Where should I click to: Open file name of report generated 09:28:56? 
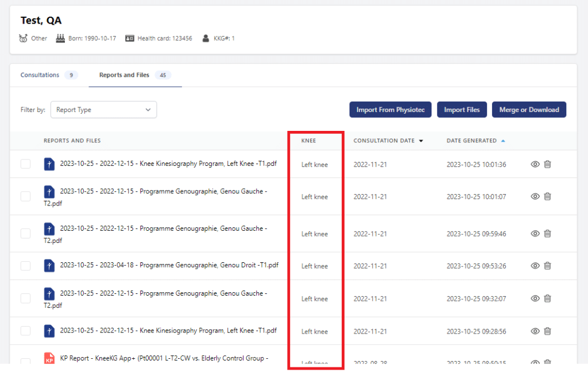(x=168, y=330)
